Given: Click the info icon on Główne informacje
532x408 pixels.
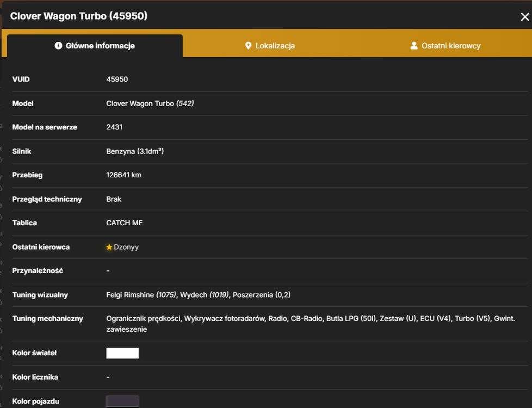Looking at the screenshot, I should (x=58, y=46).
